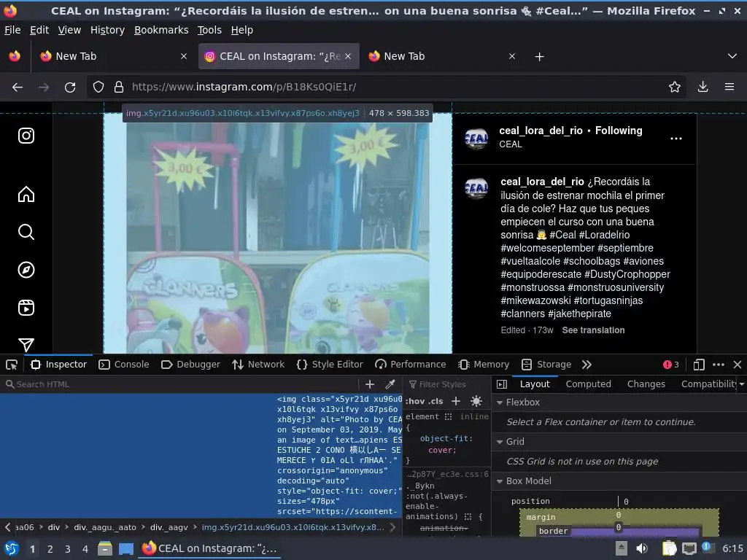Open a new browser tab
747x560 pixels.
tap(539, 57)
